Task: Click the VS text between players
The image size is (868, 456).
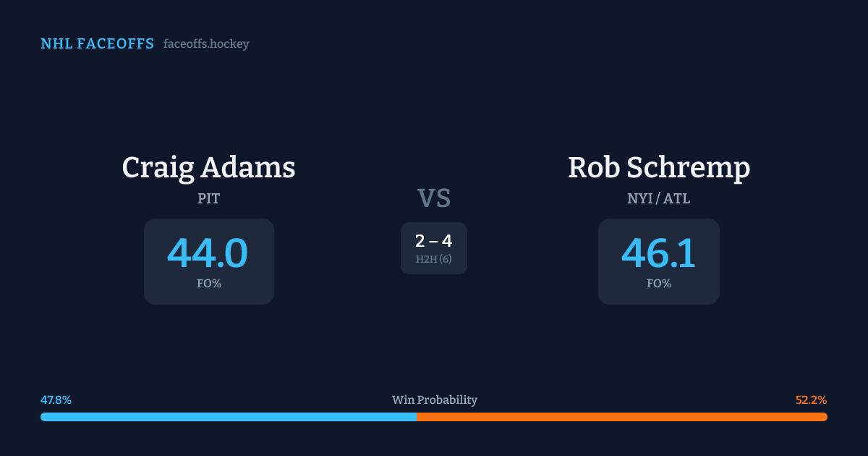Action: (434, 198)
